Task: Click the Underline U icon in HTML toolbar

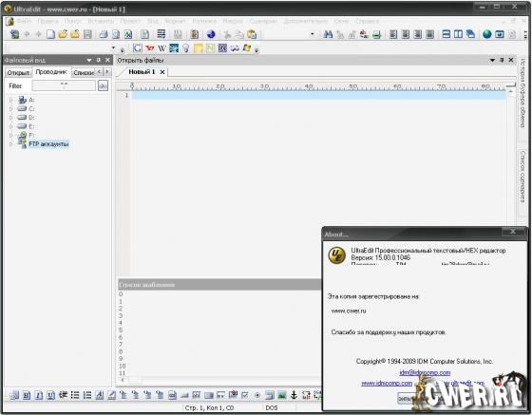Action: click(51, 395)
